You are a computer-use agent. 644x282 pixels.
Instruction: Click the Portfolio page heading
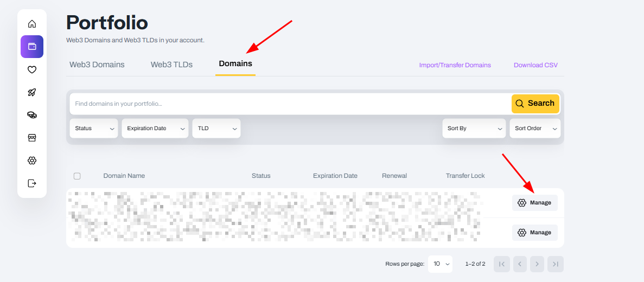(x=107, y=23)
